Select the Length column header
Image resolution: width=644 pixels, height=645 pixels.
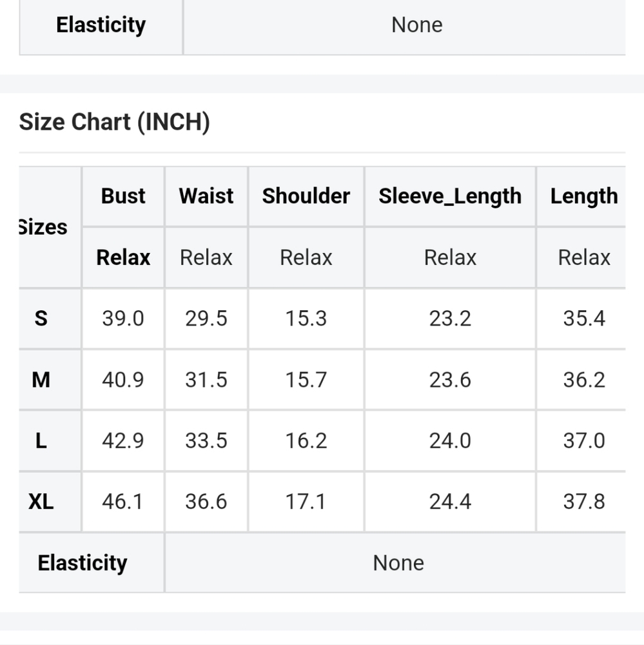click(584, 196)
